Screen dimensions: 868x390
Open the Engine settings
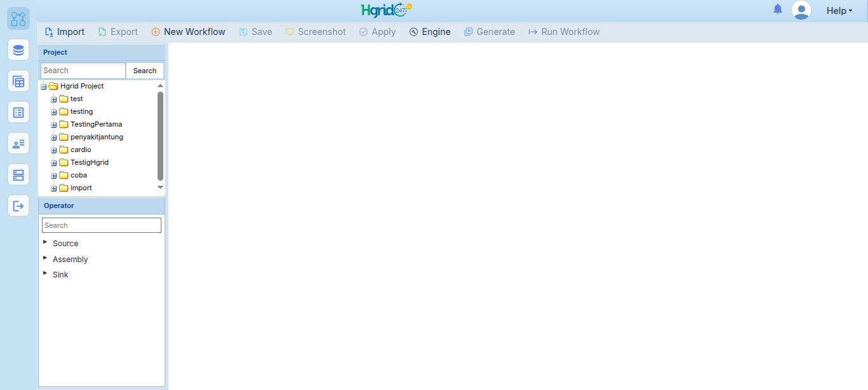pos(430,32)
